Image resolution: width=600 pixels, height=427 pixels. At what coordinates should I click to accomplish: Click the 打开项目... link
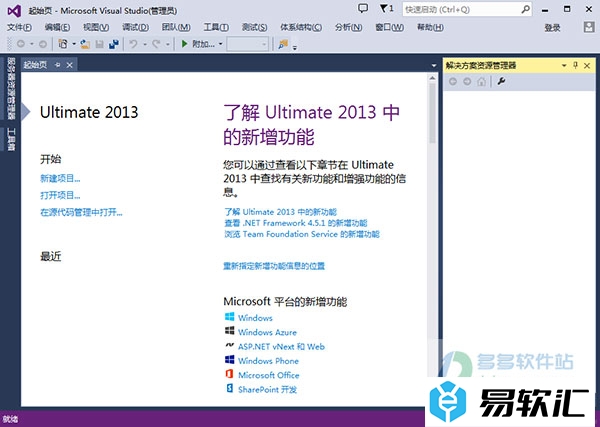click(60, 195)
